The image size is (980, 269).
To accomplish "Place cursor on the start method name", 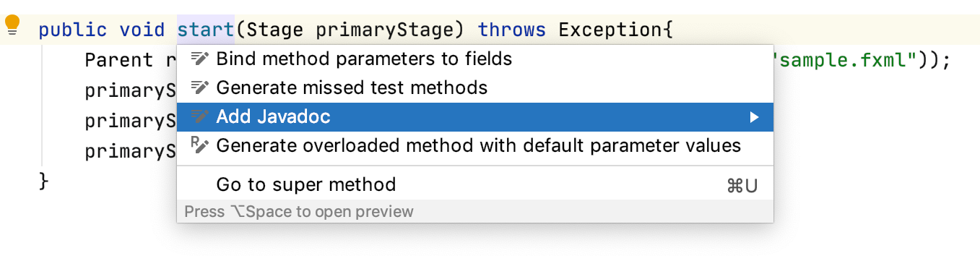I will [206, 30].
